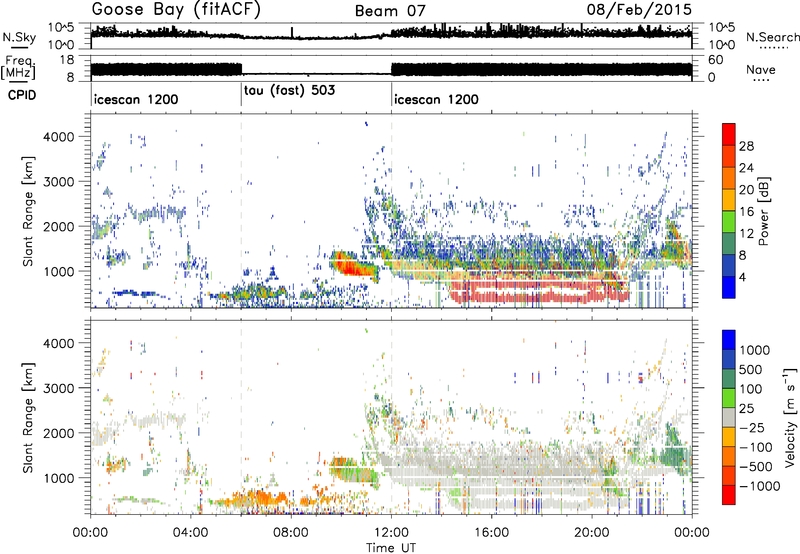Click the '12' power colorbar value
Viewport: 800px width, 554px height.
point(746,234)
